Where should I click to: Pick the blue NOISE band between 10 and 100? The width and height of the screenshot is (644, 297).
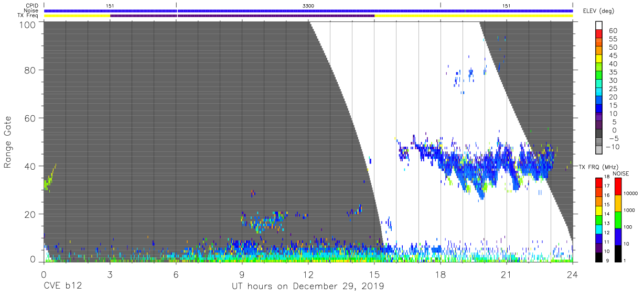(618, 237)
